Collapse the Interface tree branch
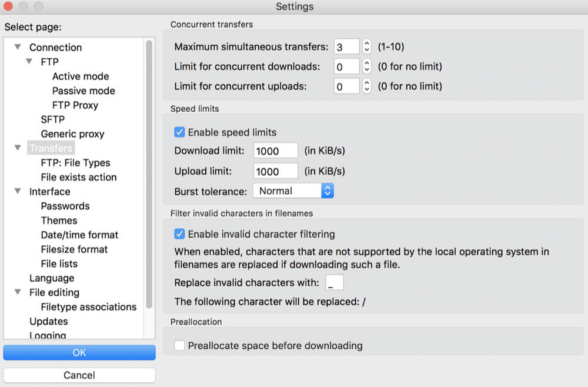This screenshot has width=588, height=387. [17, 191]
